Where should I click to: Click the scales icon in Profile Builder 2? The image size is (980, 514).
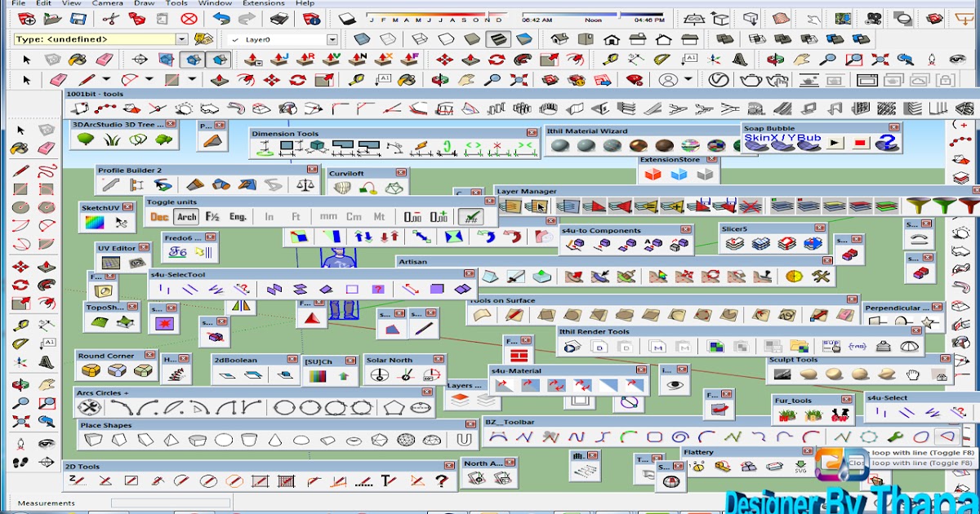click(305, 184)
